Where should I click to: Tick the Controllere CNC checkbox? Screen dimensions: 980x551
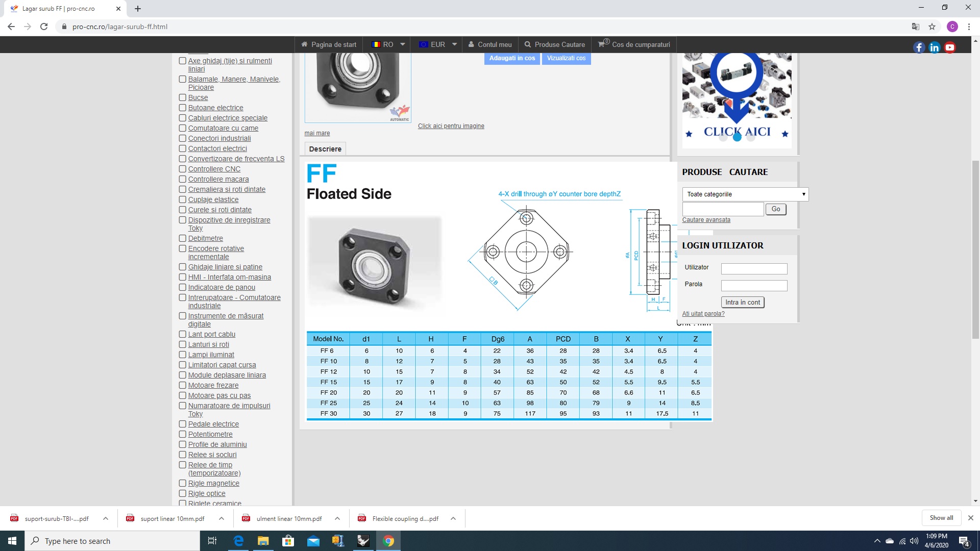(182, 169)
